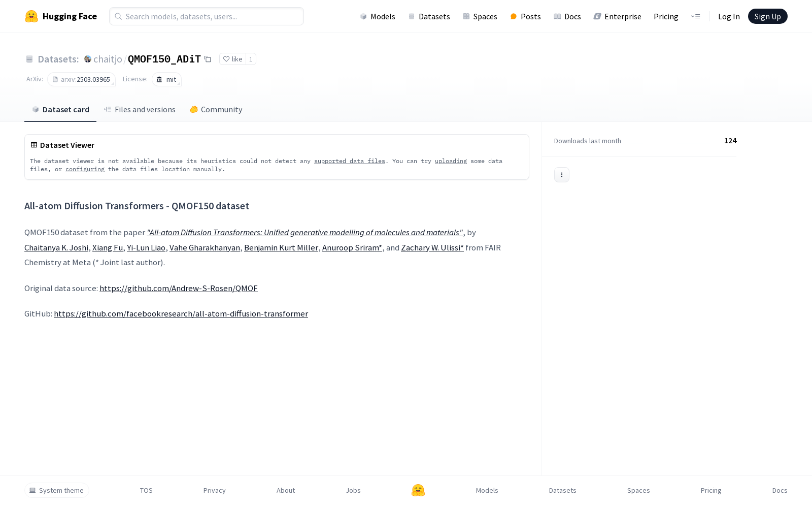
Task: Click Spaces in the footer
Action: (x=638, y=490)
